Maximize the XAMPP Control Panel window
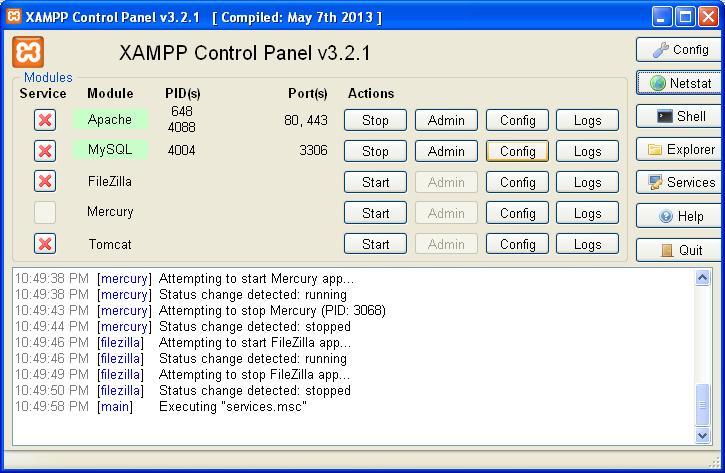Viewport: 725px width, 473px height. pyautogui.click(x=685, y=17)
